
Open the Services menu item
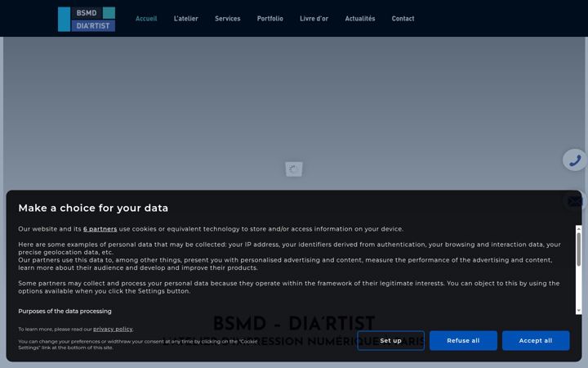[x=228, y=18]
